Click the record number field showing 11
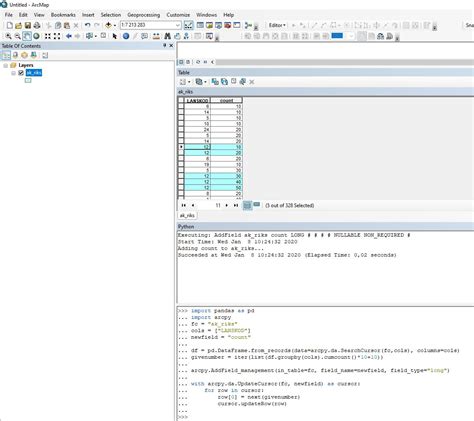 210,205
